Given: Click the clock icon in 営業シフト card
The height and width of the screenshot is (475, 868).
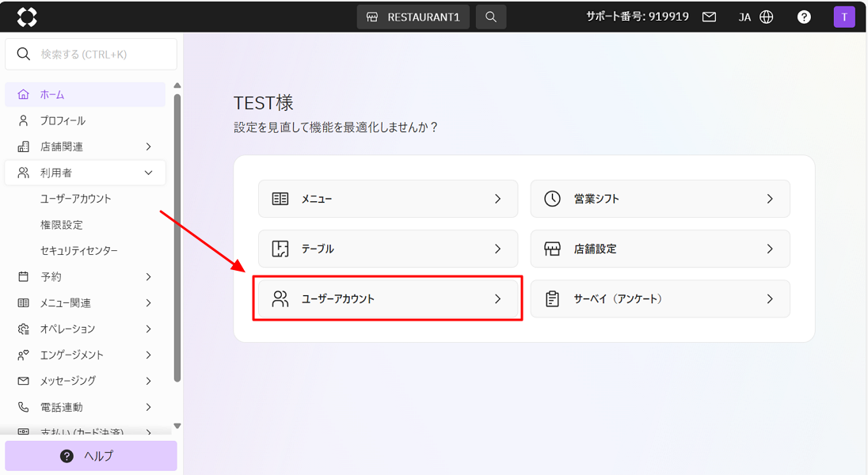Looking at the screenshot, I should tap(552, 199).
